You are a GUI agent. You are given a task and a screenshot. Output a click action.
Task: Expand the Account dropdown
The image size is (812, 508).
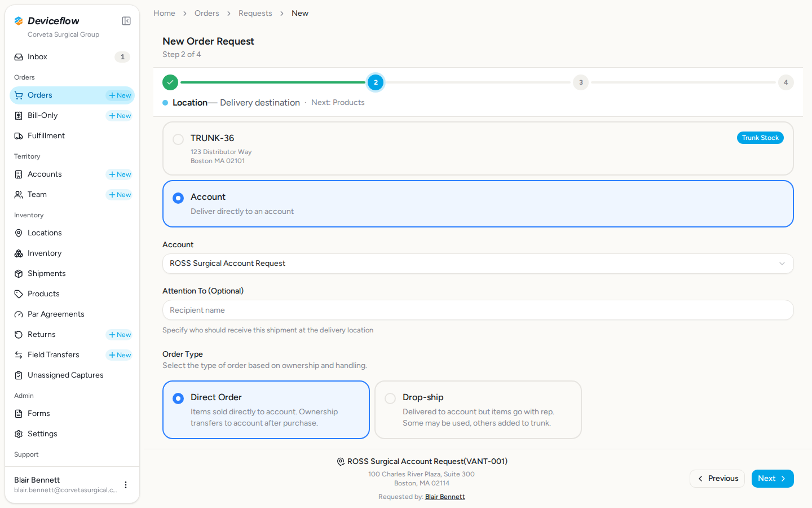478,264
